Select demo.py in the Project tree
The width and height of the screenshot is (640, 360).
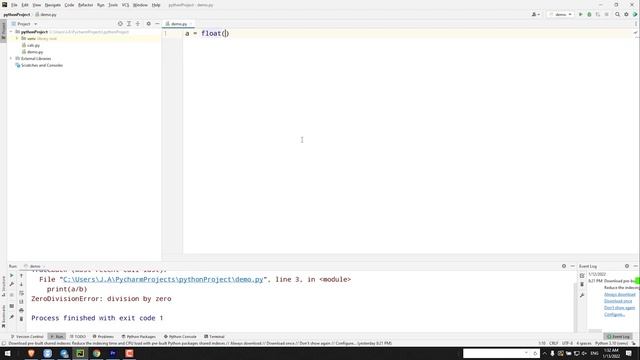35,52
